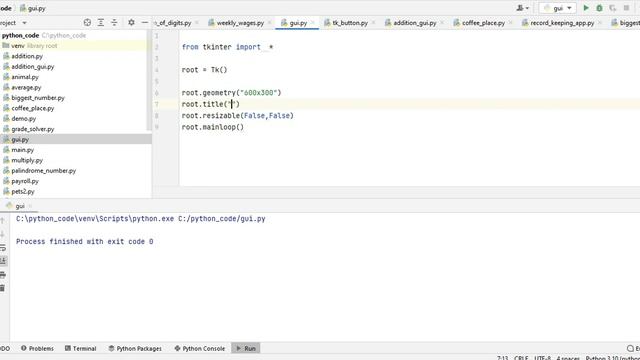Image resolution: width=640 pixels, height=360 pixels.
Task: Click the root.mainloop() line
Action: tap(213, 127)
